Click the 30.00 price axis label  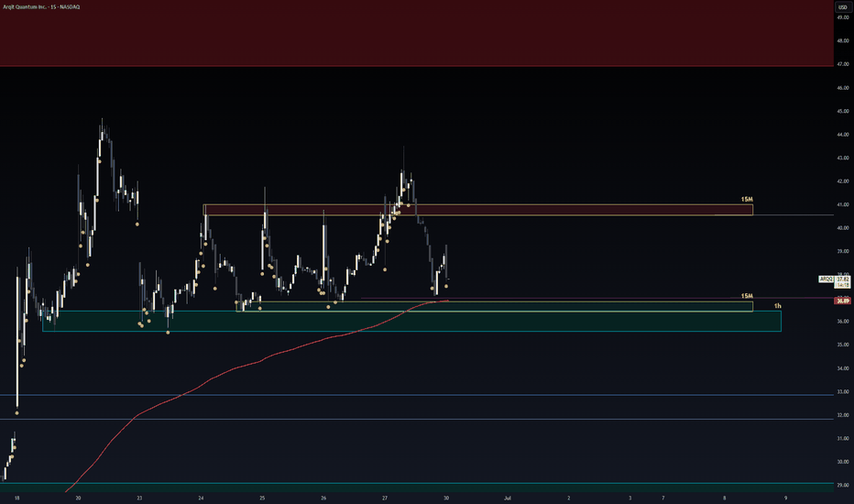click(843, 462)
